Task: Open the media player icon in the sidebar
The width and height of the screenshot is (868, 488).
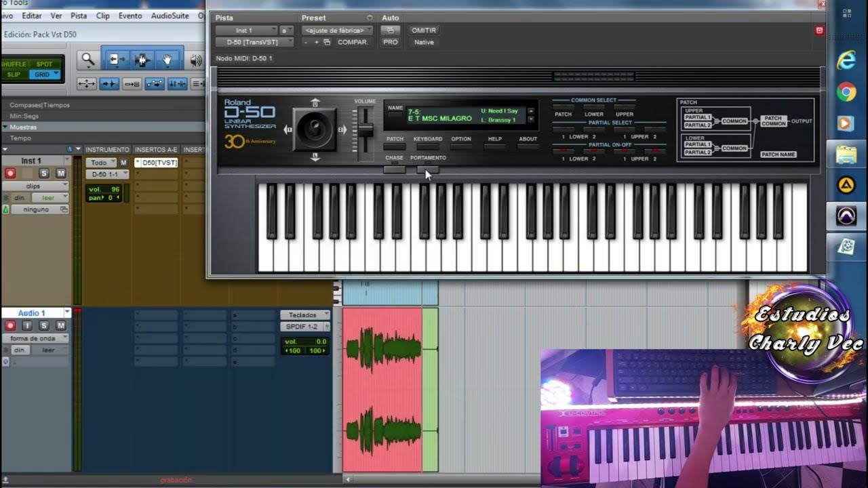Action: pyautogui.click(x=846, y=123)
